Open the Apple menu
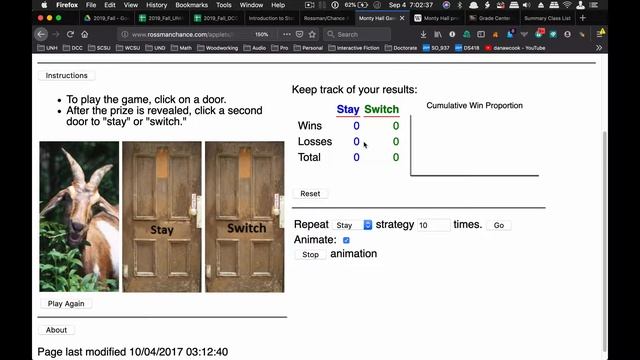The image size is (640, 360). tap(44, 5)
